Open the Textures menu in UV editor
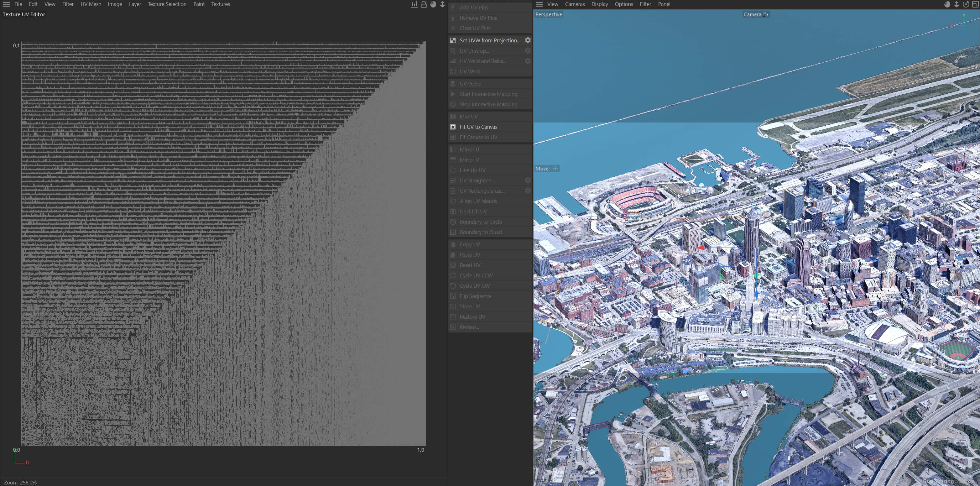The width and height of the screenshot is (980, 486). coord(221,4)
